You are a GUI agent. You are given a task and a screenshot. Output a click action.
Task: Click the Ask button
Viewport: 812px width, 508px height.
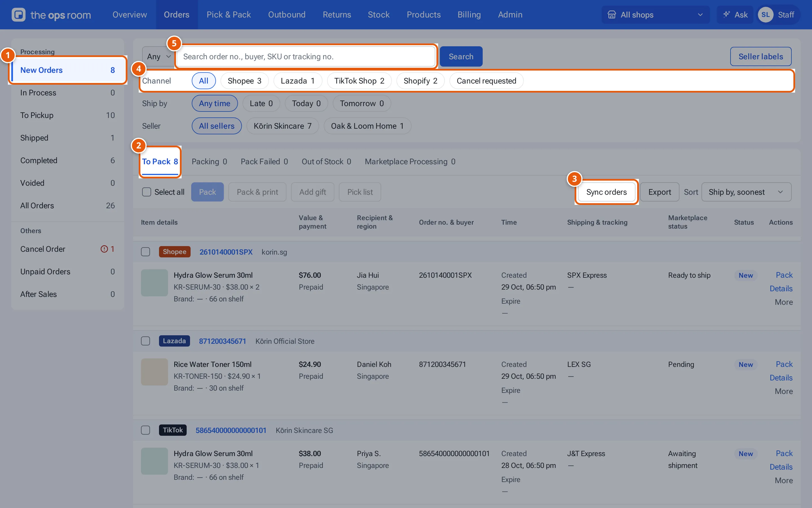click(735, 15)
